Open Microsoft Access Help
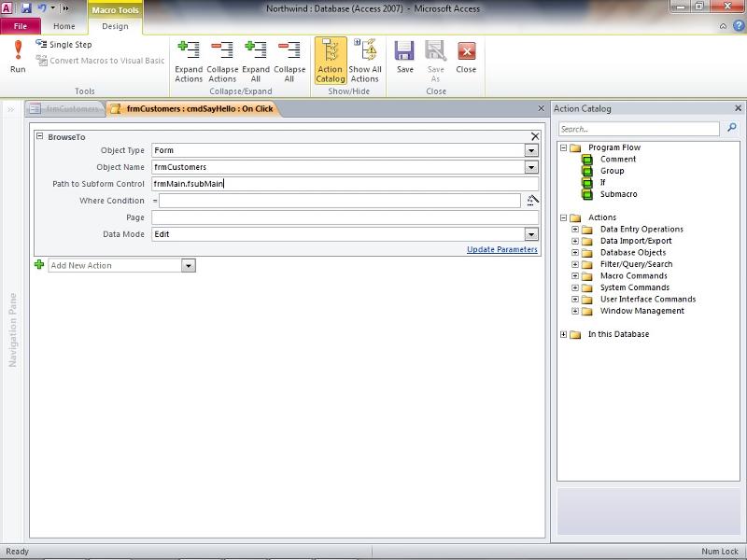Viewport: 747px width, 560px height. [739, 26]
